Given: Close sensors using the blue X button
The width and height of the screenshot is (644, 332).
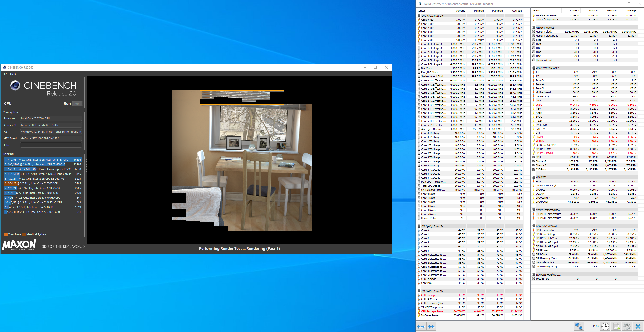Looking at the screenshot, I should pyautogui.click(x=638, y=326).
